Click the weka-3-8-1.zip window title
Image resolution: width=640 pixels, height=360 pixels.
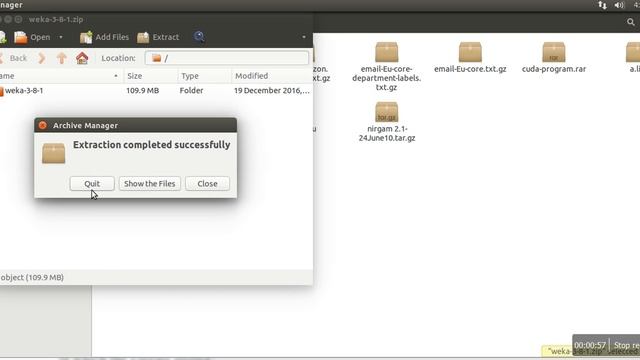click(x=56, y=19)
